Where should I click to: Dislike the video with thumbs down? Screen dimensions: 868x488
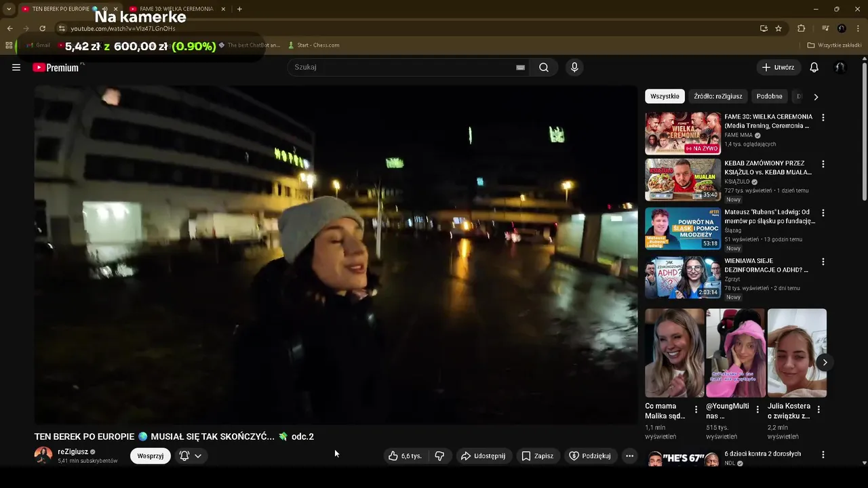[439, 456]
